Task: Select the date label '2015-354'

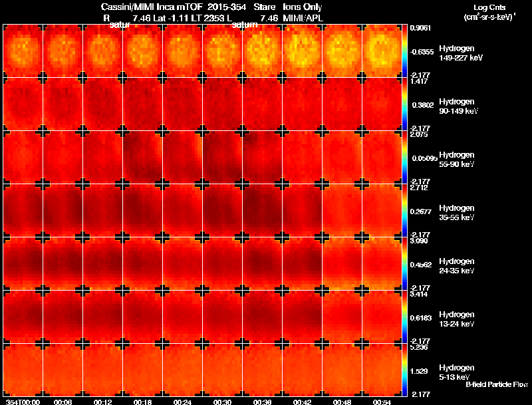Action: (x=227, y=7)
